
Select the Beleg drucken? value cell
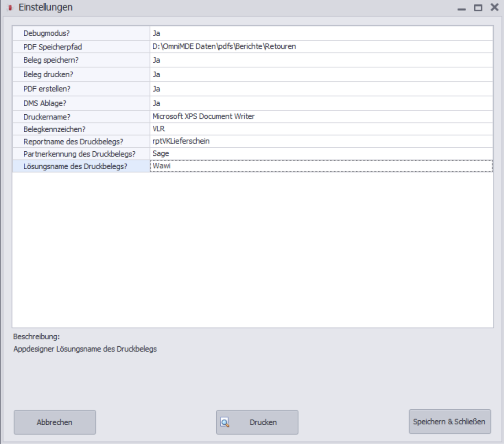pos(321,75)
